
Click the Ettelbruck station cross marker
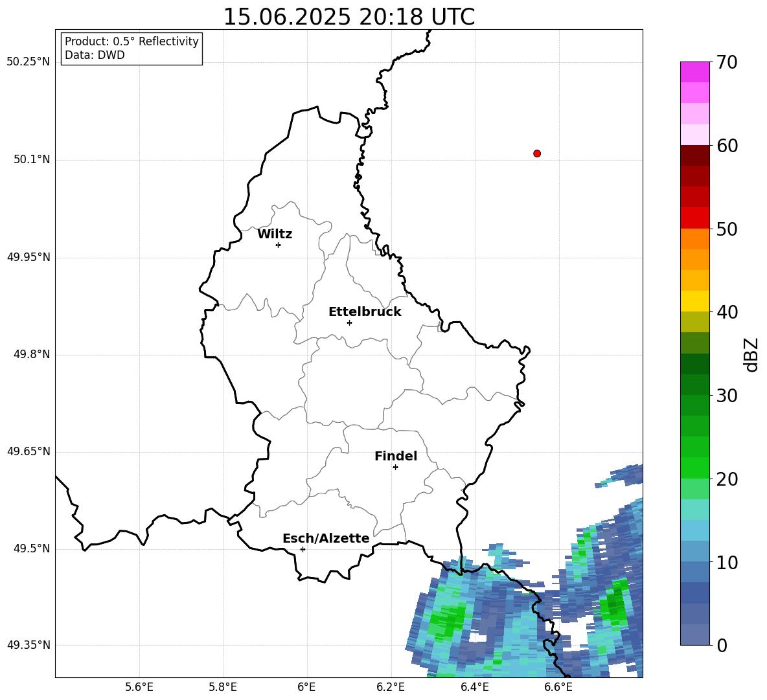click(x=349, y=322)
